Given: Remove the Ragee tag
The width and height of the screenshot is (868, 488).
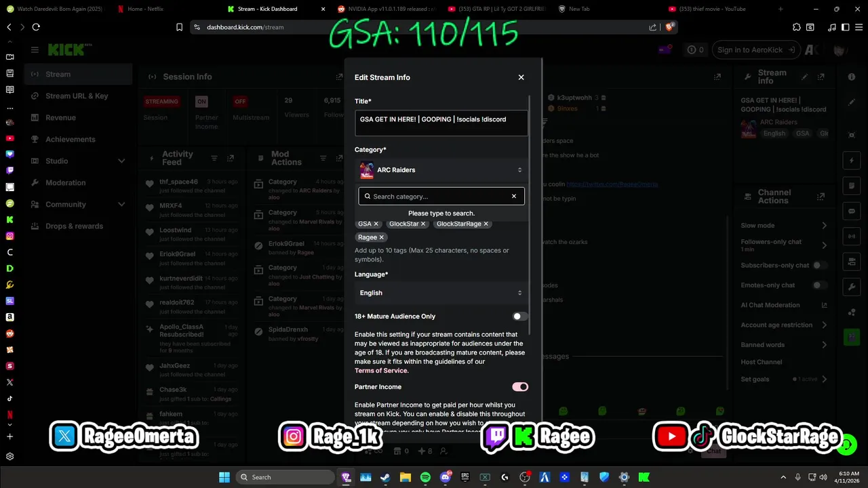Looking at the screenshot, I should (381, 237).
